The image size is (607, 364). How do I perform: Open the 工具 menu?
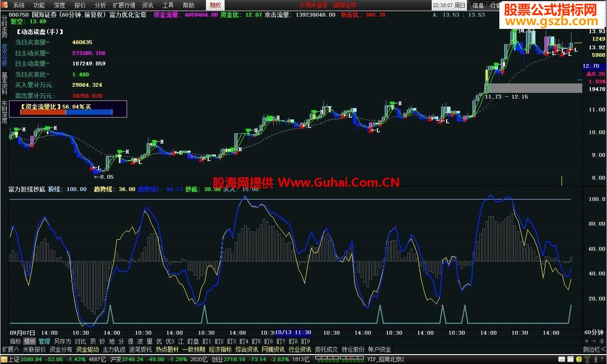pos(168,5)
